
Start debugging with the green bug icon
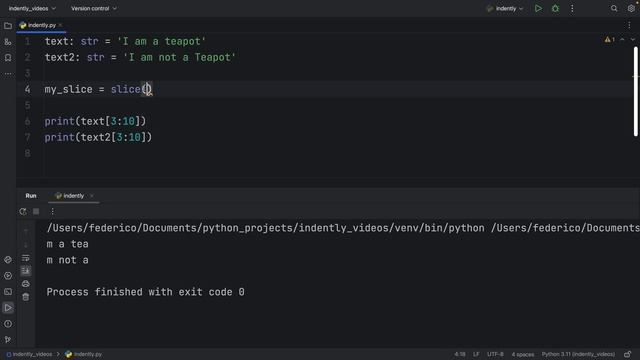point(556,9)
